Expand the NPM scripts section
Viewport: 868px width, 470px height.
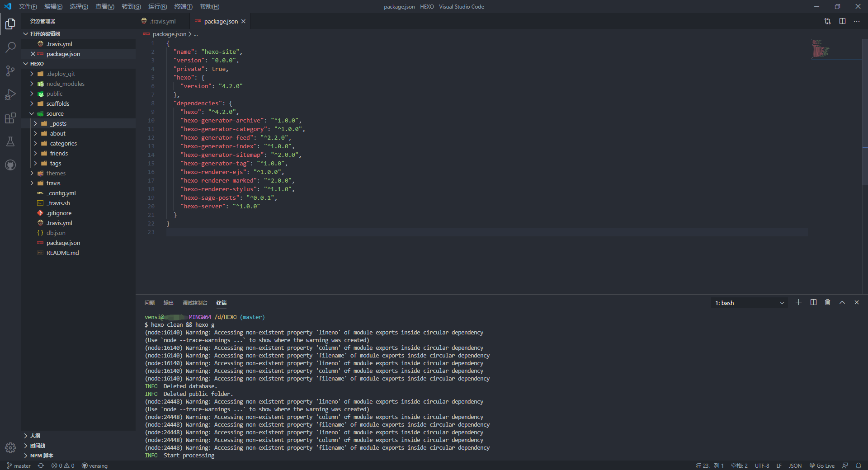[x=79, y=456]
